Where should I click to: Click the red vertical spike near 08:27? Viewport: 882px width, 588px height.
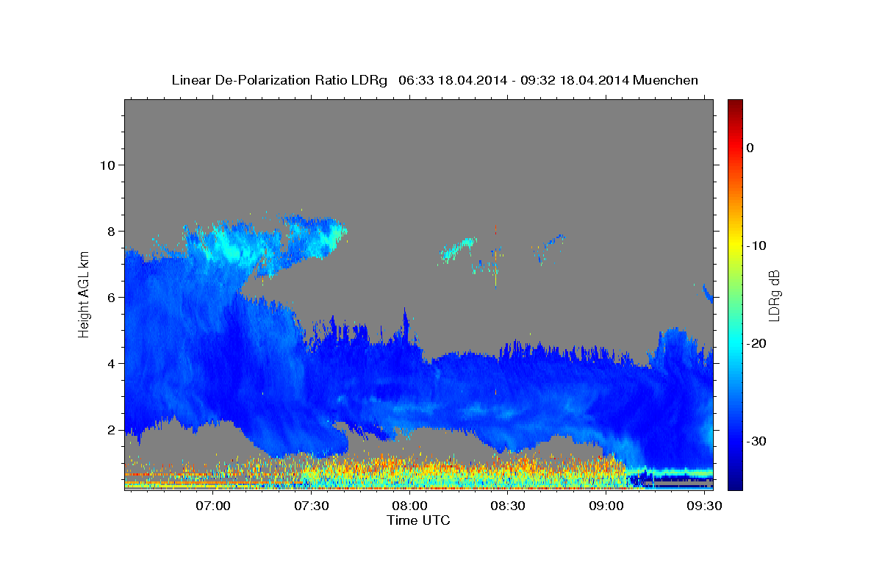click(x=496, y=257)
